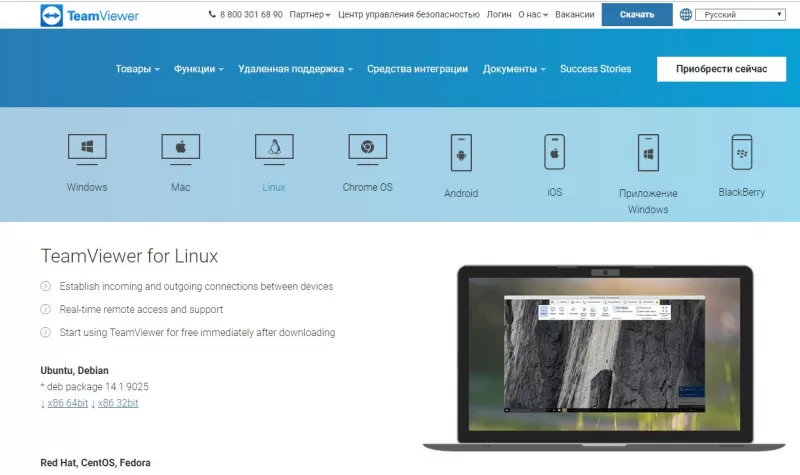Viewport: 800px width, 475px height.
Task: Download the x86 32bit deb package
Action: click(118, 403)
